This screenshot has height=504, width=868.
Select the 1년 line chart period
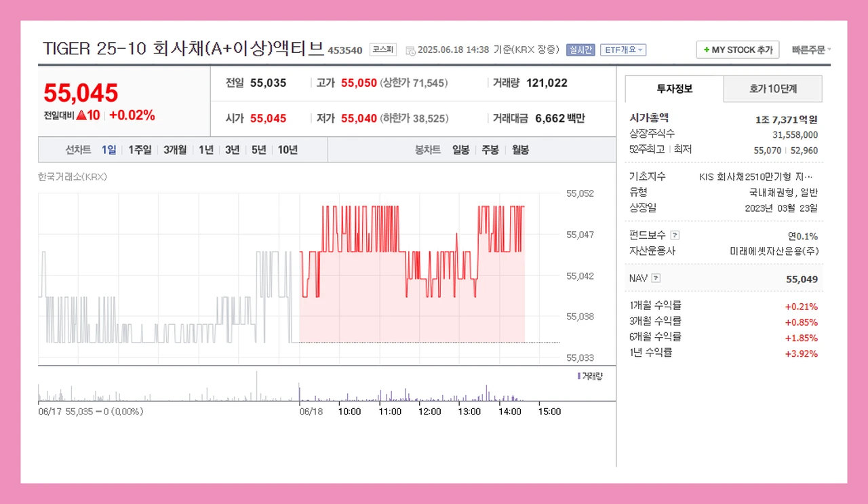coord(206,150)
